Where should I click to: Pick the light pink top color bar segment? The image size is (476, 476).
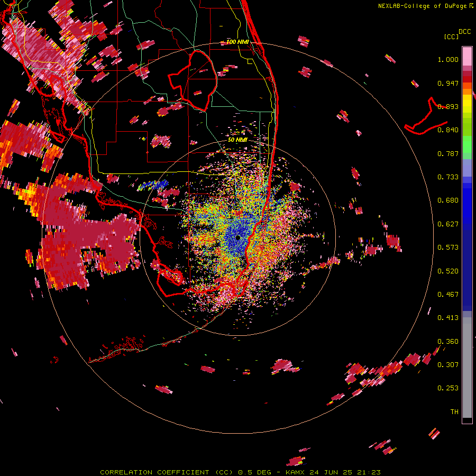(467, 56)
